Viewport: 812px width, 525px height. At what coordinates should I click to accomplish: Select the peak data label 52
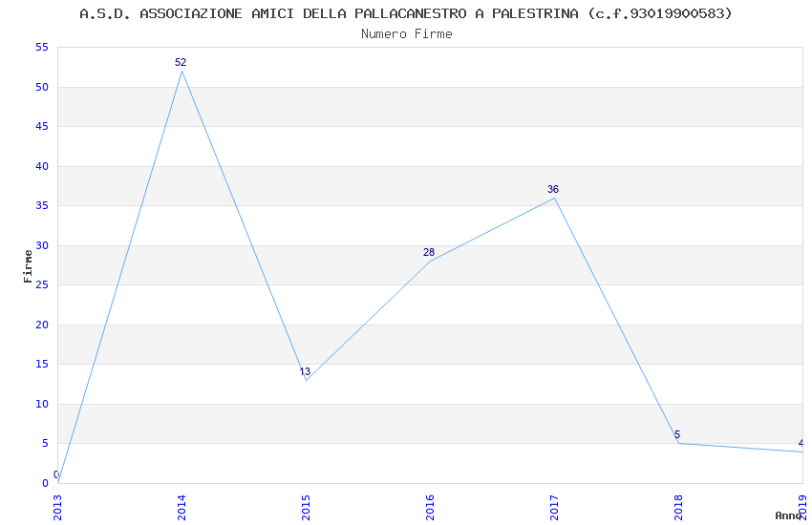click(x=181, y=63)
